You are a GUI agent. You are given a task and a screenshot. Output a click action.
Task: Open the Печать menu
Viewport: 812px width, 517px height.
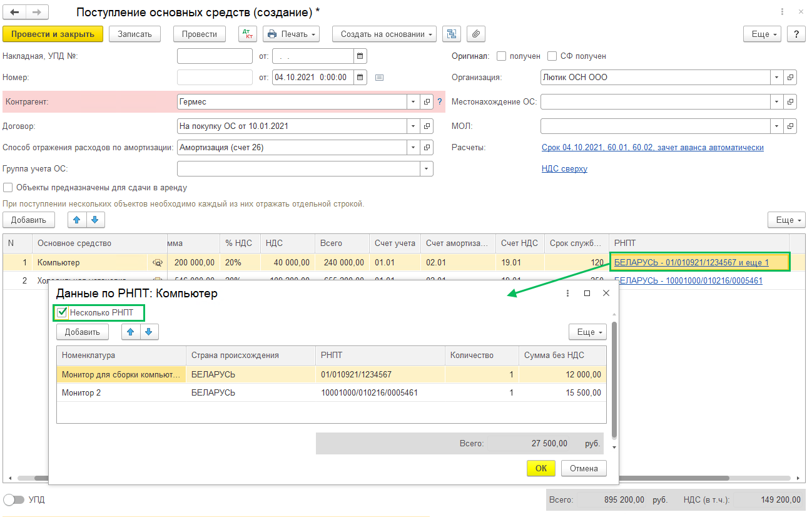tap(292, 34)
